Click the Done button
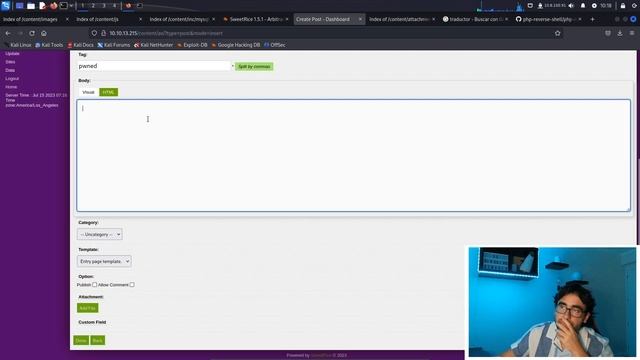 81,340
